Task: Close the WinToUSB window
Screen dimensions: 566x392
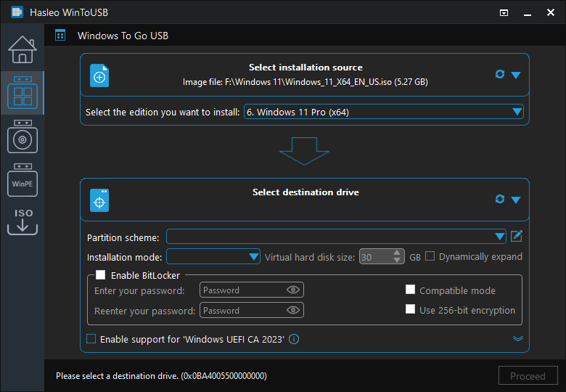Action: (x=551, y=12)
